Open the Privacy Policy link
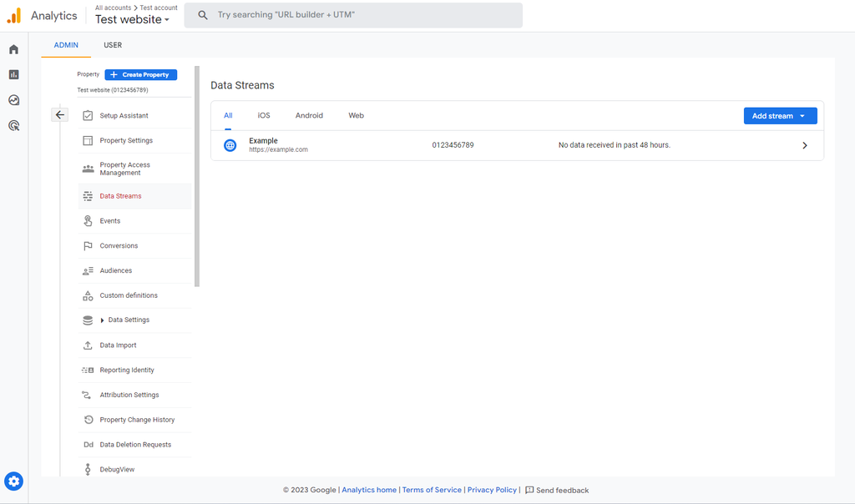 [492, 490]
